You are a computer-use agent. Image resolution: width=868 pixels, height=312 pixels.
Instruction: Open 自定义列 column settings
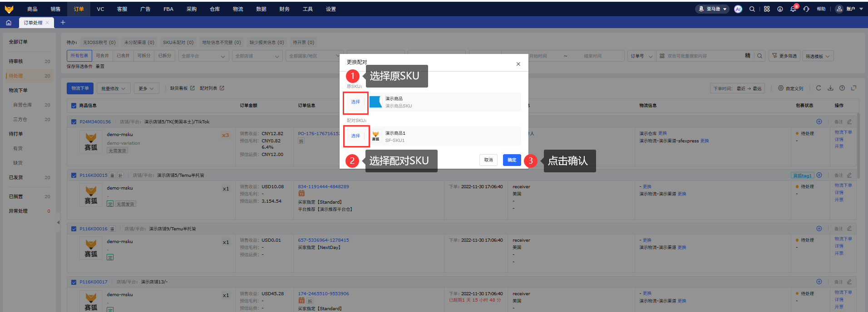click(x=790, y=88)
